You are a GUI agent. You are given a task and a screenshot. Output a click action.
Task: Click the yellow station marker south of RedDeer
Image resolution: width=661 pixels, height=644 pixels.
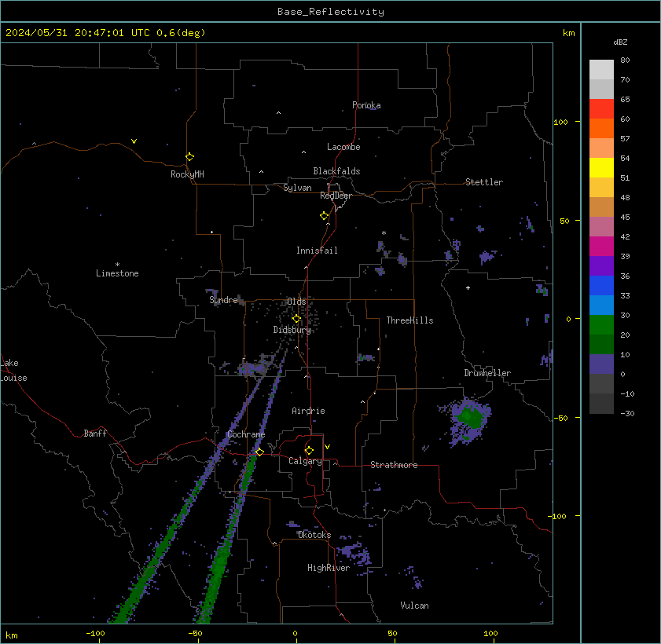(324, 216)
